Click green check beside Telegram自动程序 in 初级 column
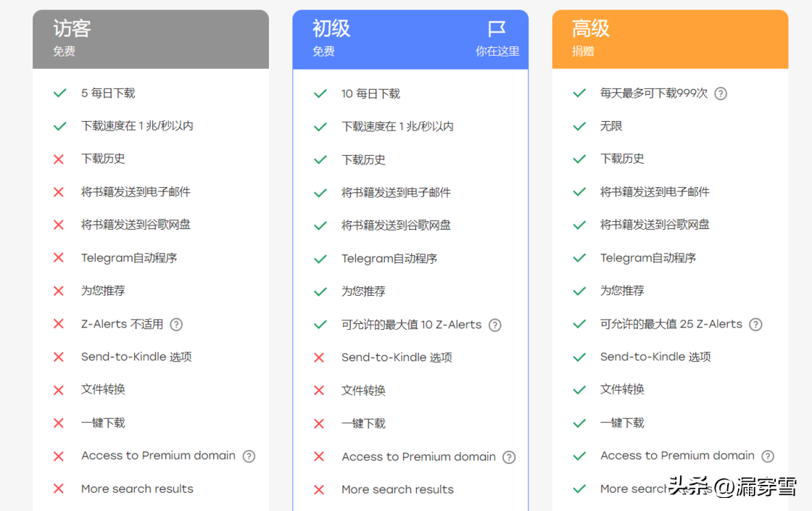Screen dimensions: 812x511 coord(320,259)
